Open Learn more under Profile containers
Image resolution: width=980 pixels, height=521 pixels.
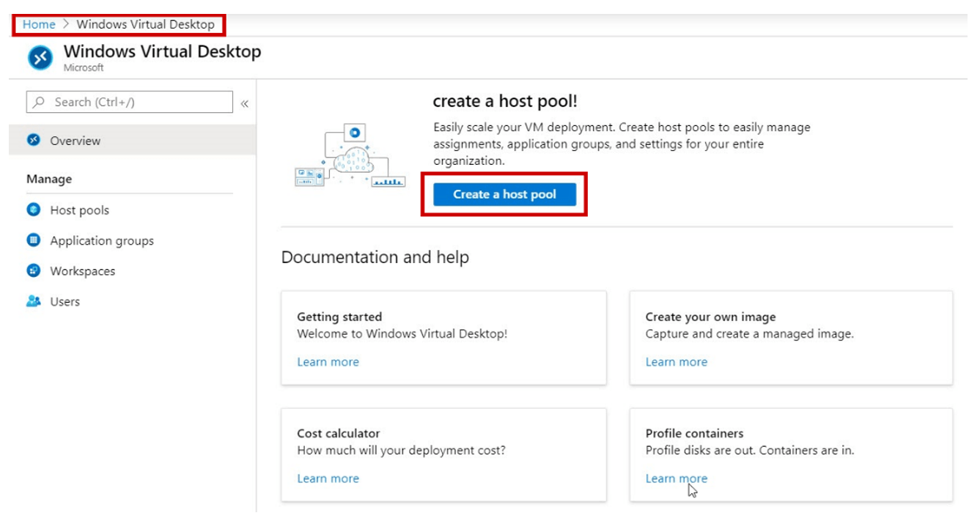[x=677, y=478]
